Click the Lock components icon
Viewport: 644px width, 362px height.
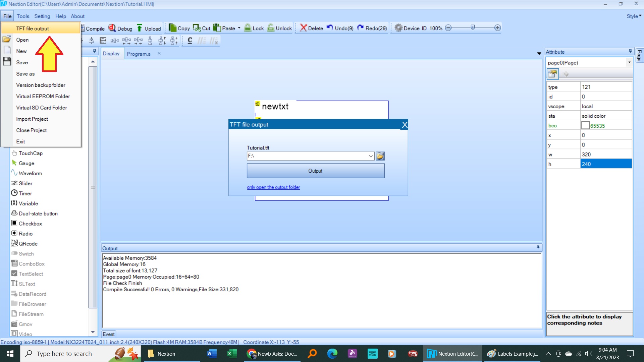click(x=248, y=28)
